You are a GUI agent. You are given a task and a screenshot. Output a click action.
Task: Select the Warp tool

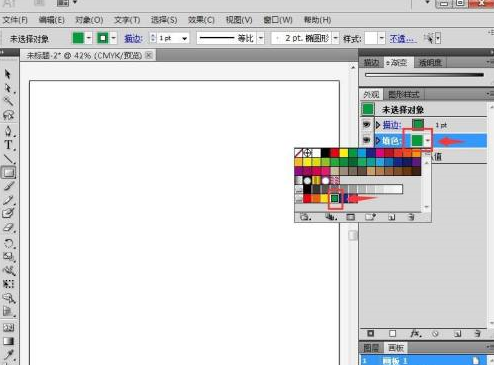[x=8, y=270]
